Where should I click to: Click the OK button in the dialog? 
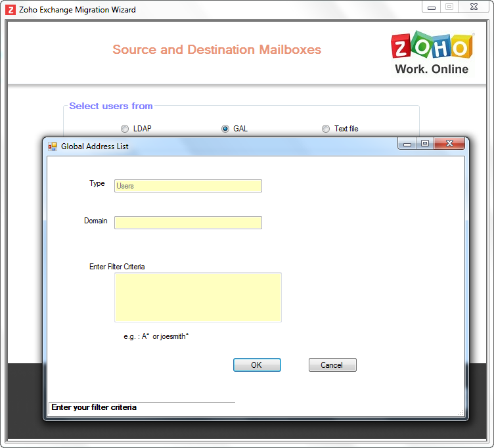257,365
